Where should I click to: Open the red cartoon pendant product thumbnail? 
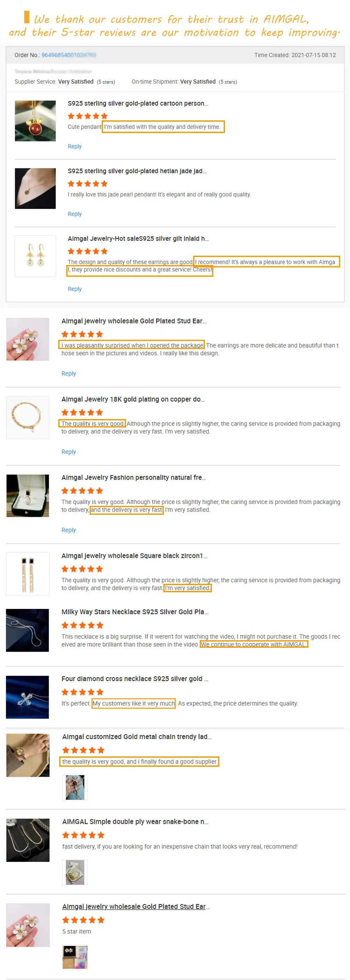(x=35, y=121)
